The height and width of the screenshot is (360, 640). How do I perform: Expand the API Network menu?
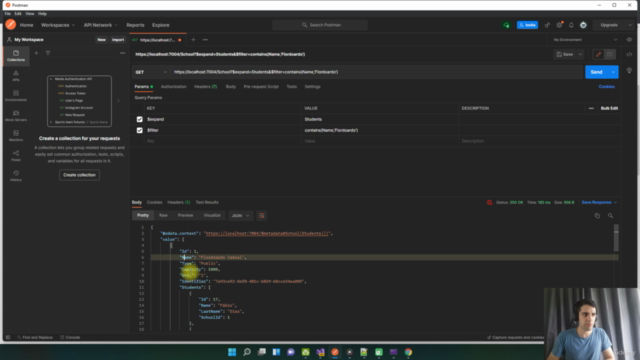[100, 25]
